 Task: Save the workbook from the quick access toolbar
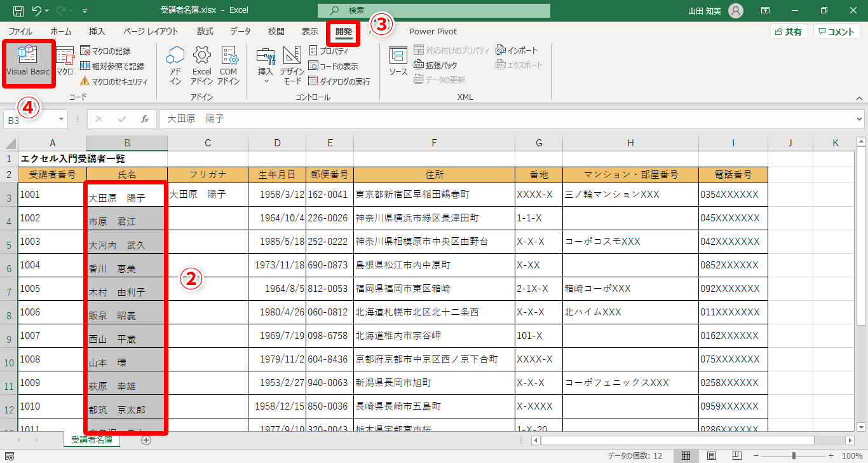(x=18, y=11)
